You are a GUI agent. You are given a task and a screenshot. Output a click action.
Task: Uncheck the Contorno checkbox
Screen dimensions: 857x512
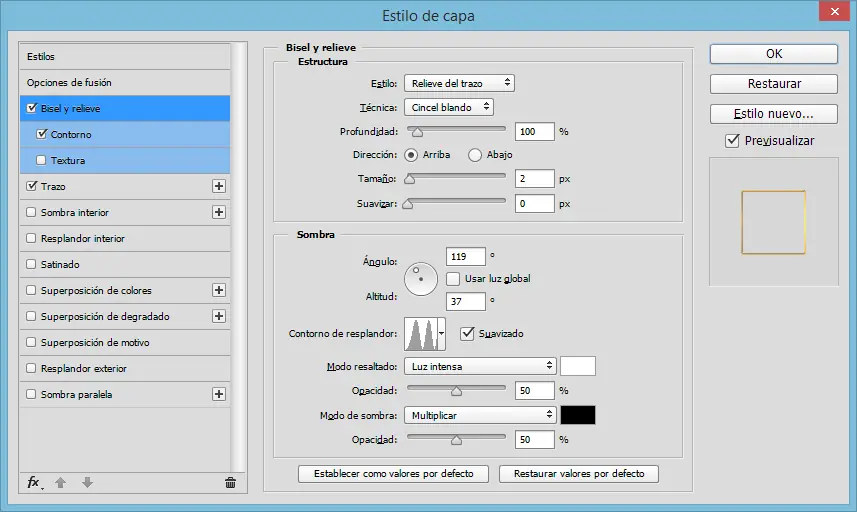pyautogui.click(x=42, y=134)
